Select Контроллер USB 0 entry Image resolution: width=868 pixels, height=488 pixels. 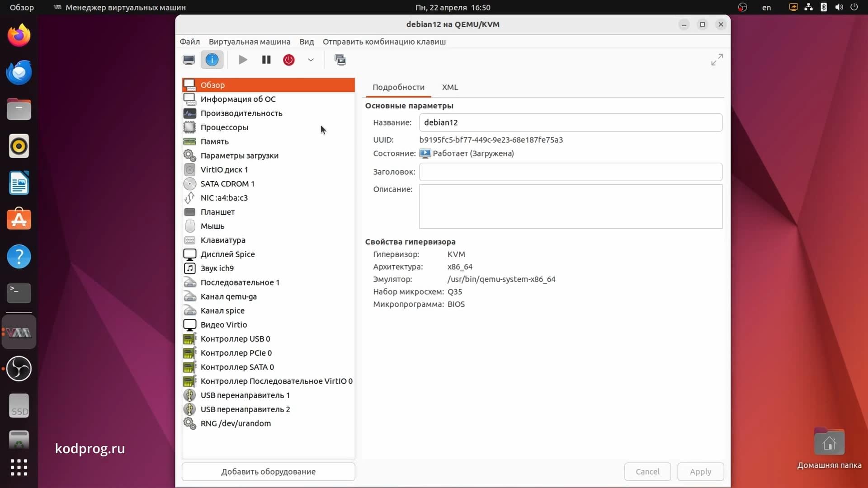(269, 339)
